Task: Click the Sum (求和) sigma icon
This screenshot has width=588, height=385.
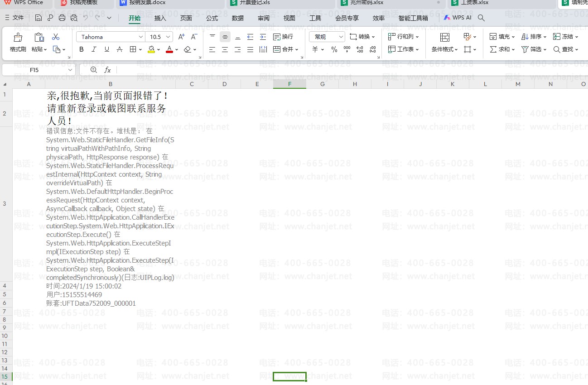Action: pos(493,49)
